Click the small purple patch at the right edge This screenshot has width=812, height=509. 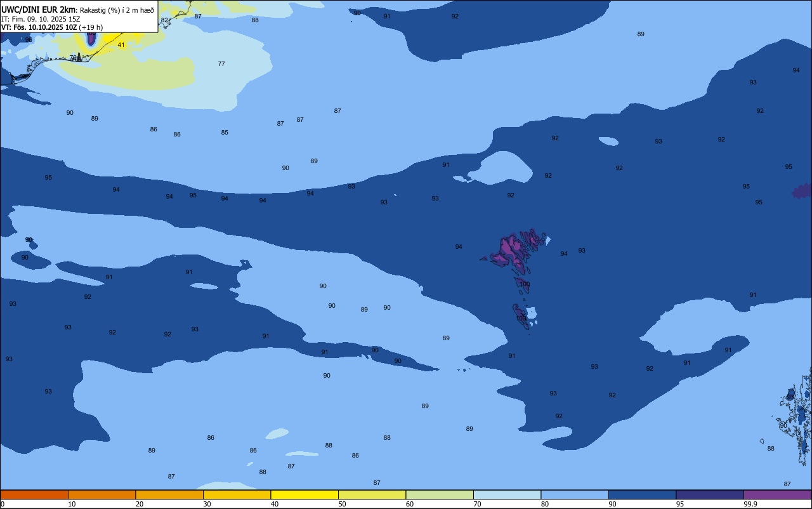point(802,190)
